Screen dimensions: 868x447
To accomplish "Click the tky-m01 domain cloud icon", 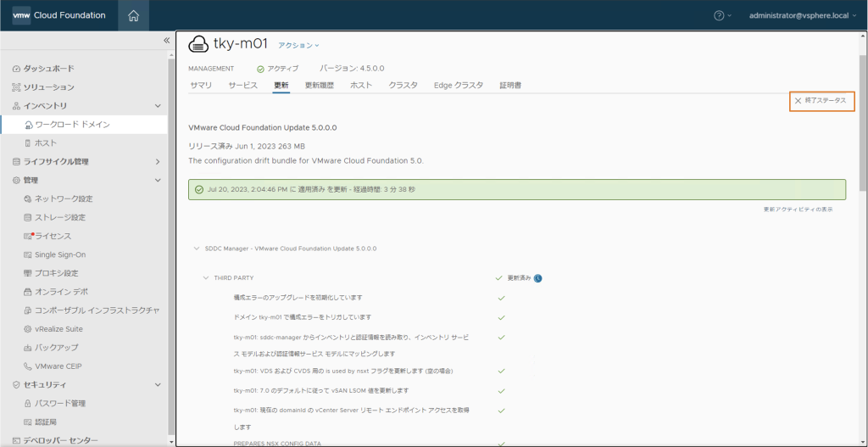I will pyautogui.click(x=198, y=44).
